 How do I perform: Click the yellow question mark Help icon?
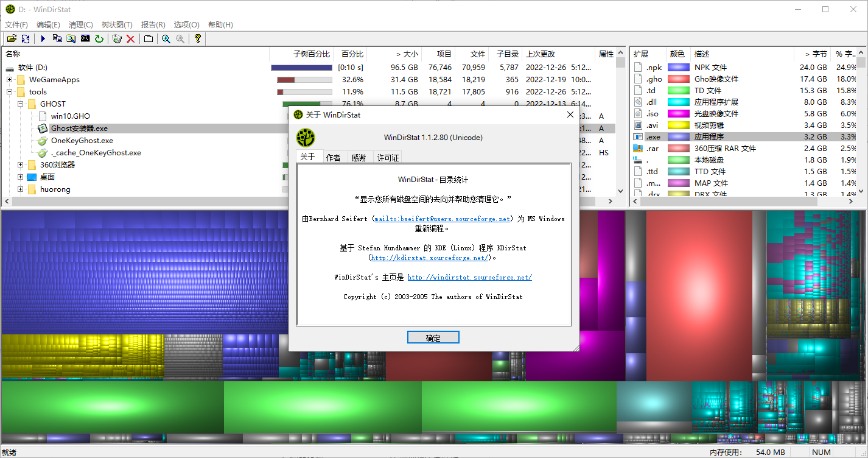[198, 38]
